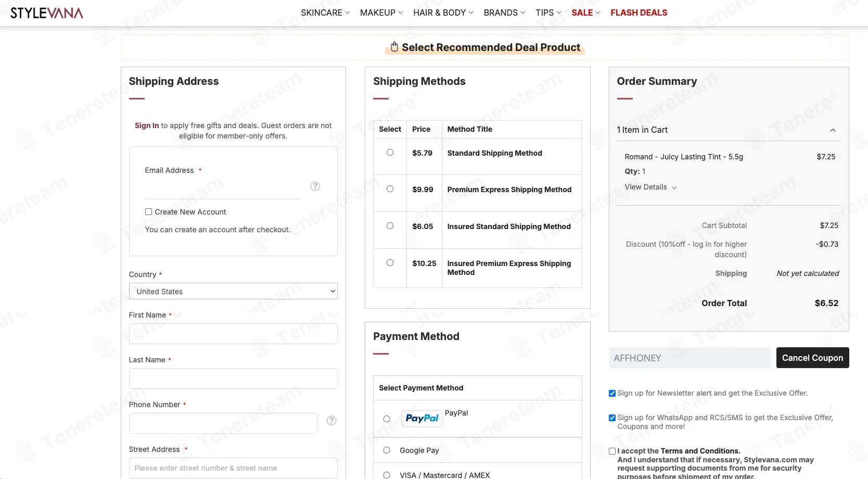
Task: Focus the Phone Number field
Action: pyautogui.click(x=223, y=423)
